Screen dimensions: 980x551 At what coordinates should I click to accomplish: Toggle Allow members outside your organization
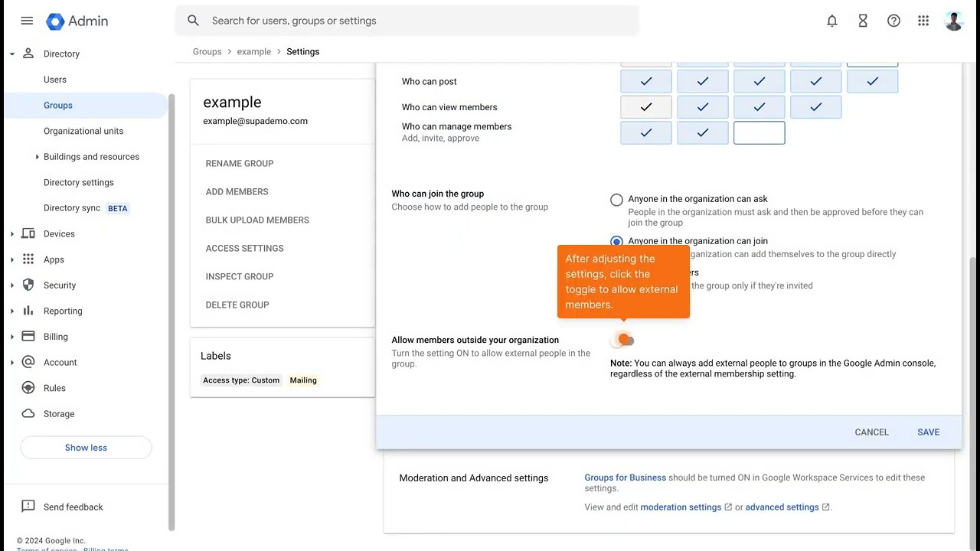pos(623,340)
